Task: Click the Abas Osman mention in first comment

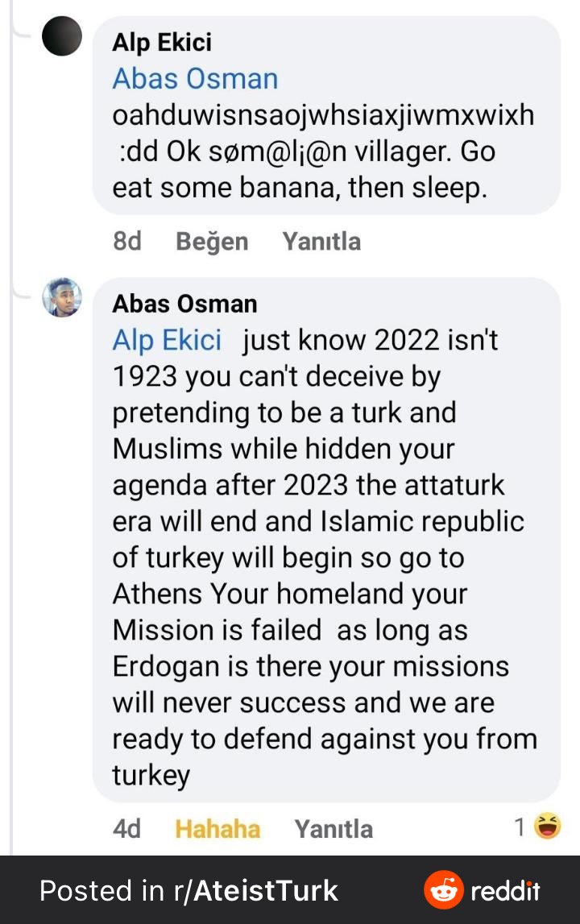Action: (195, 79)
